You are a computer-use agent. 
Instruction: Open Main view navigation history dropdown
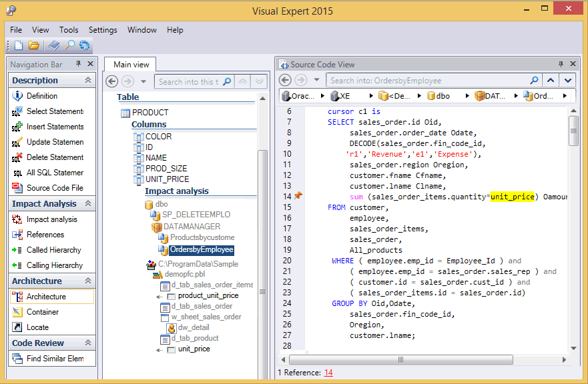pos(143,81)
